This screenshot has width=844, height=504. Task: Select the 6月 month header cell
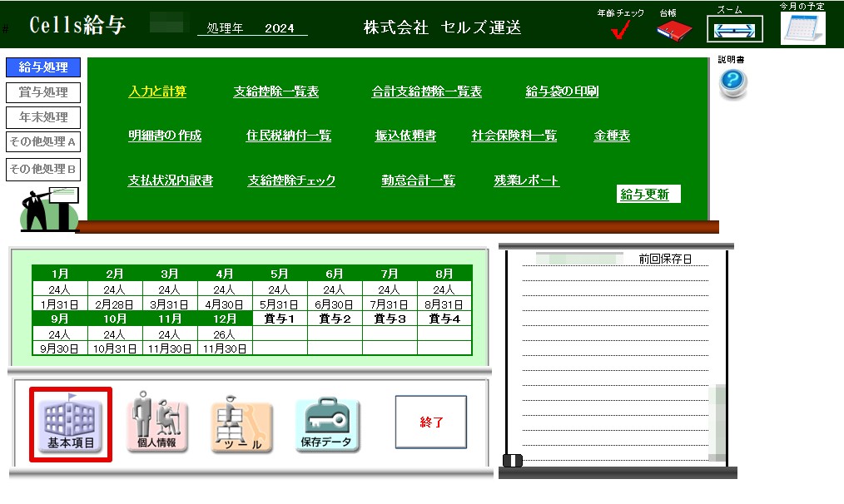pyautogui.click(x=335, y=274)
